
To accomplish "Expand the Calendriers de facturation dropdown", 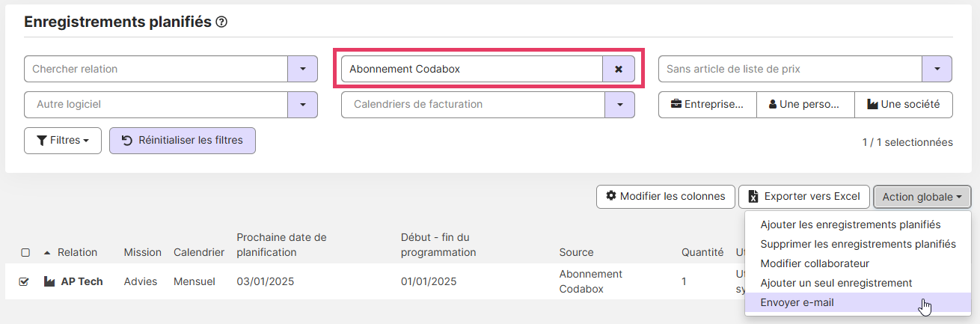I will tap(619, 105).
